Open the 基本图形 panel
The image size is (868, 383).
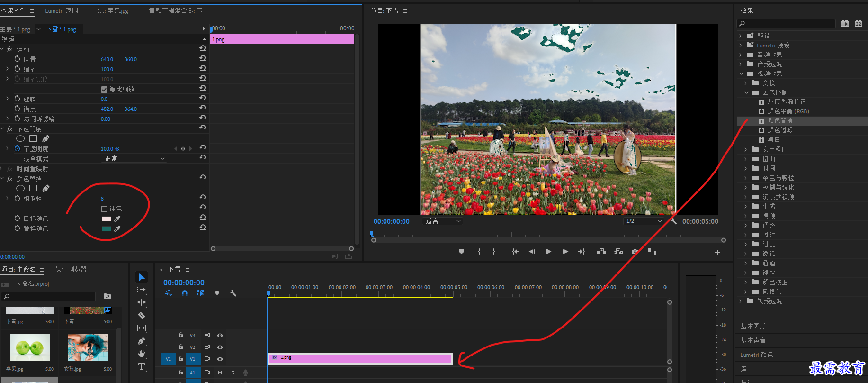753,326
